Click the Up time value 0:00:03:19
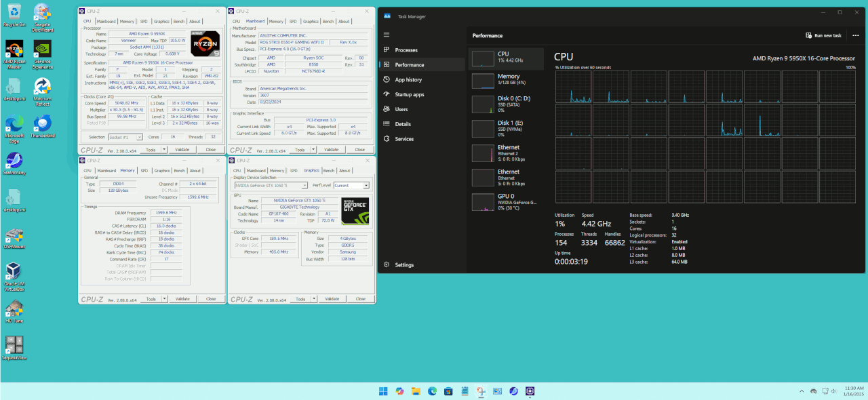Screen dimensions: 868x400 coord(571,262)
